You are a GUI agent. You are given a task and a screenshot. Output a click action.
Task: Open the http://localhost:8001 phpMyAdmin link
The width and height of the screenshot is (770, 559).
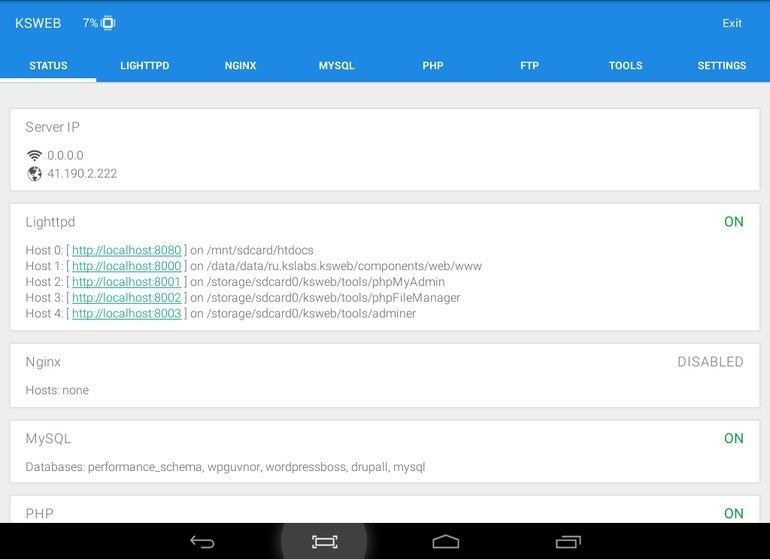tap(127, 281)
